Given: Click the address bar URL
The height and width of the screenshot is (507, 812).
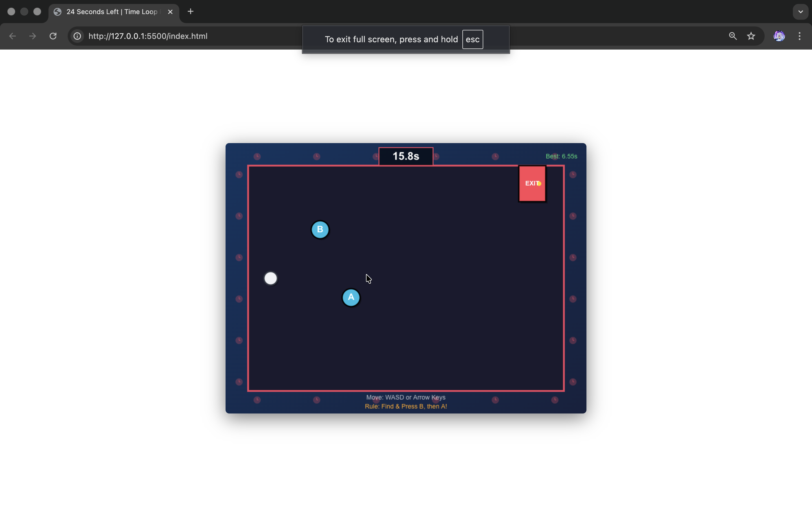Looking at the screenshot, I should point(148,36).
